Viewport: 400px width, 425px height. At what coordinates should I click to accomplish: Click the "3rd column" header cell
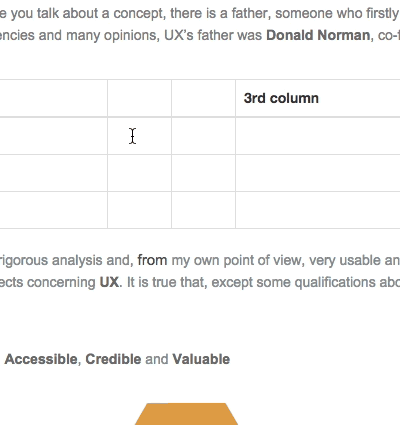tap(318, 98)
